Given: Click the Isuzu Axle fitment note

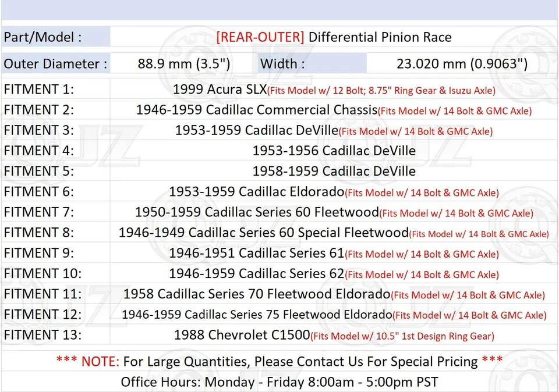Looking at the screenshot, I should (x=380, y=91).
